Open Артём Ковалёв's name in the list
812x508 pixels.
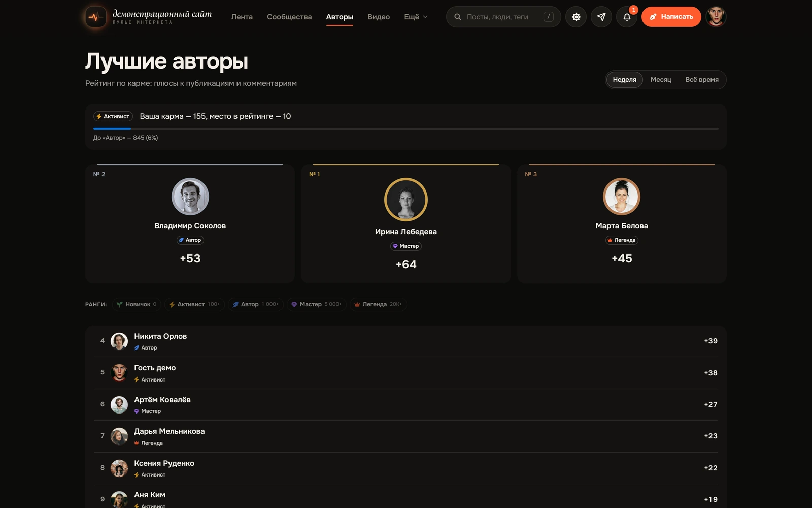click(x=162, y=400)
